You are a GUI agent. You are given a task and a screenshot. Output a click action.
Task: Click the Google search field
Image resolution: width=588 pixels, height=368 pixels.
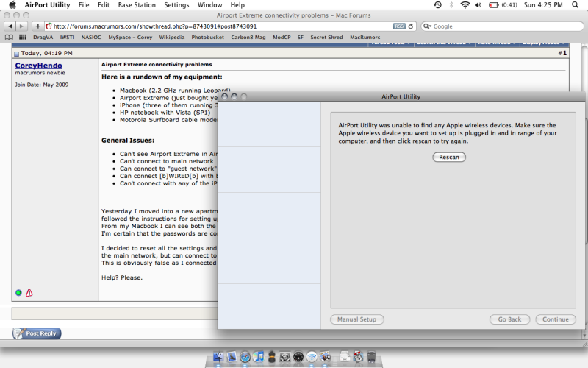503,26
